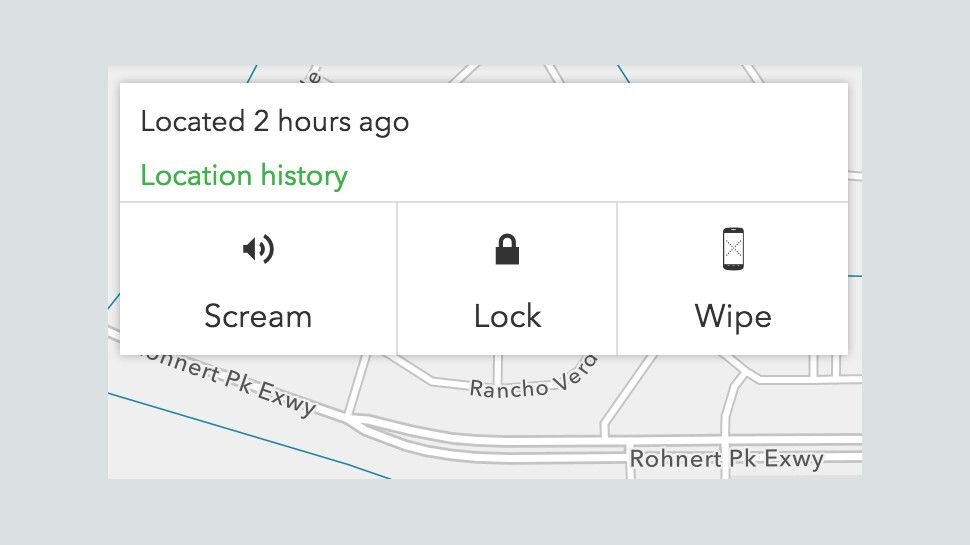Open the green Location history link
Viewport: 970px width, 545px height.
(x=244, y=176)
